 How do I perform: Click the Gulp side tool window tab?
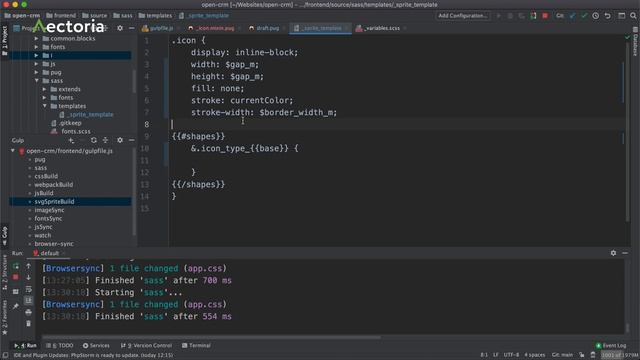[5, 236]
